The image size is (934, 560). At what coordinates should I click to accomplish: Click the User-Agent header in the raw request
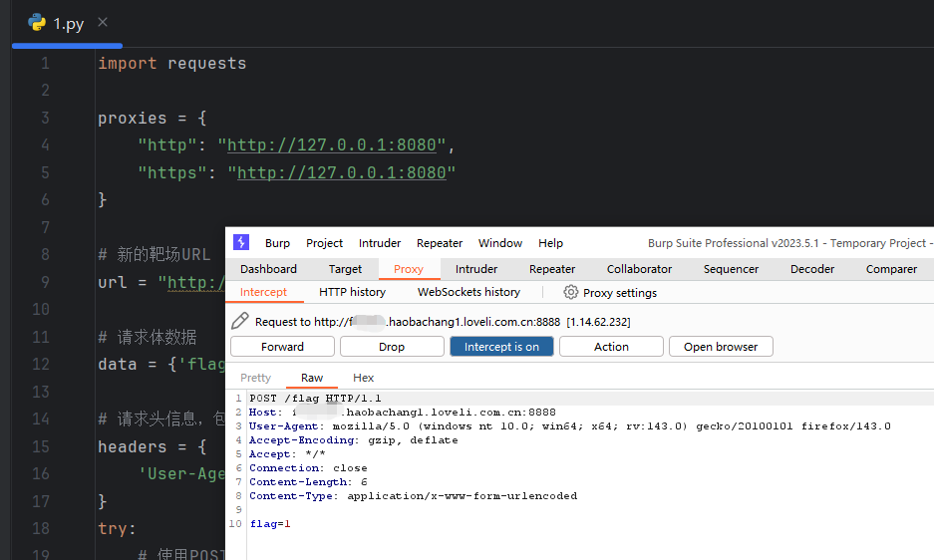pyautogui.click(x=569, y=425)
